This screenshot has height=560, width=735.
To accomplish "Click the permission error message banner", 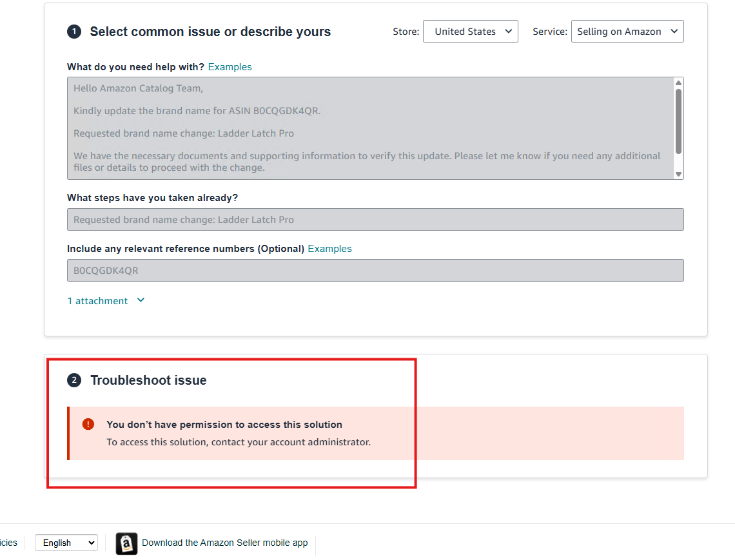I will click(x=375, y=433).
